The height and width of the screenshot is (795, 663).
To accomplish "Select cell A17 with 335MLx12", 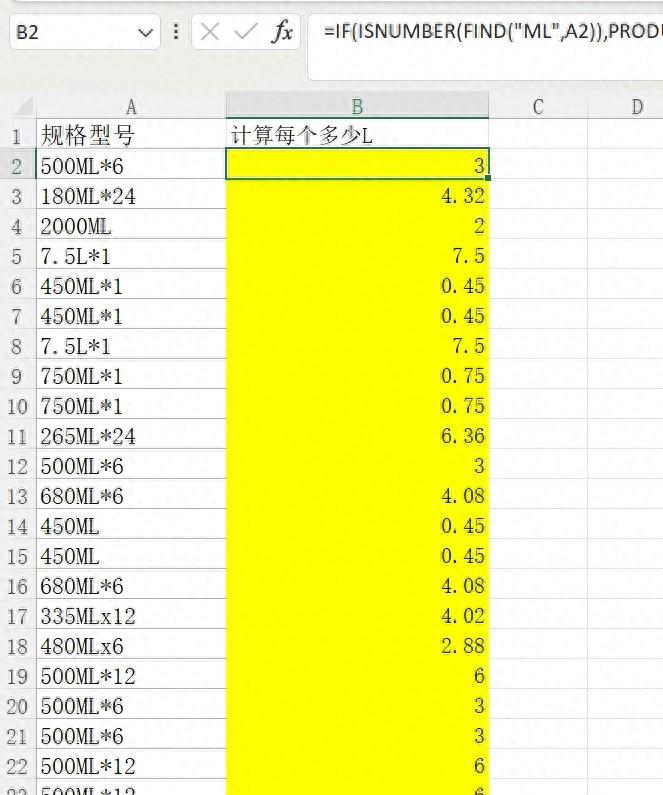I will click(x=131, y=616).
